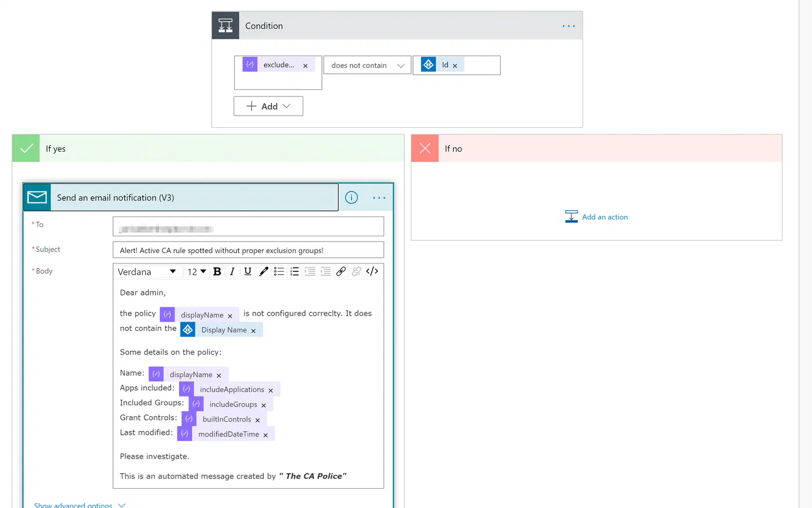The width and height of the screenshot is (812, 508).
Task: Remove the includeApplications token
Action: [x=271, y=391]
